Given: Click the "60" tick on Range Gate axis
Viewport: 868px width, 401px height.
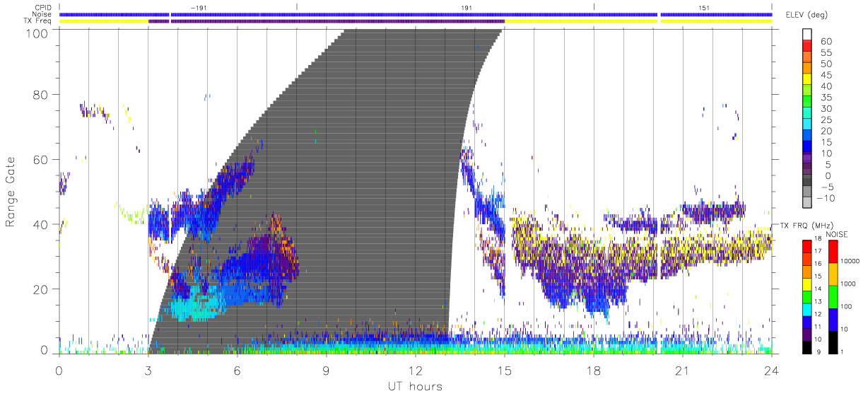Looking at the screenshot, I should point(41,160).
